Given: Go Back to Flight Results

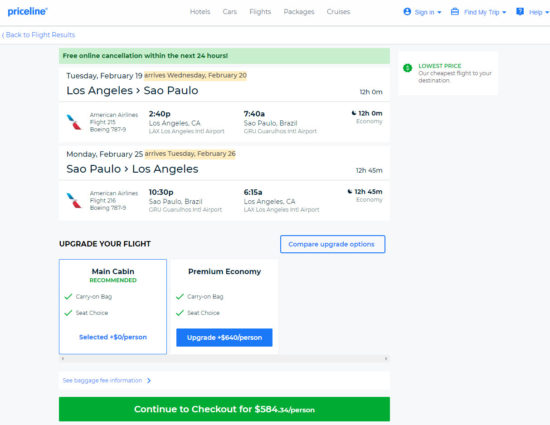Looking at the screenshot, I should point(39,35).
